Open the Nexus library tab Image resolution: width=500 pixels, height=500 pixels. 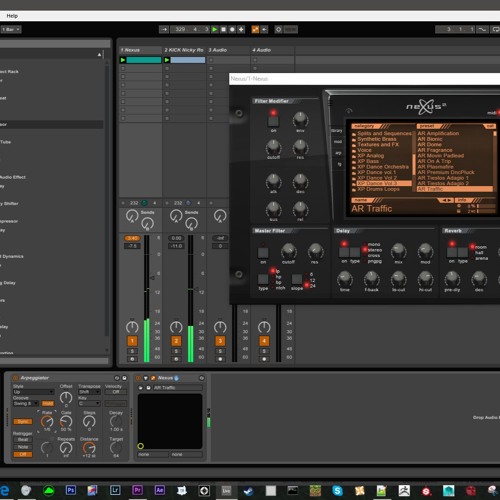[x=337, y=131]
